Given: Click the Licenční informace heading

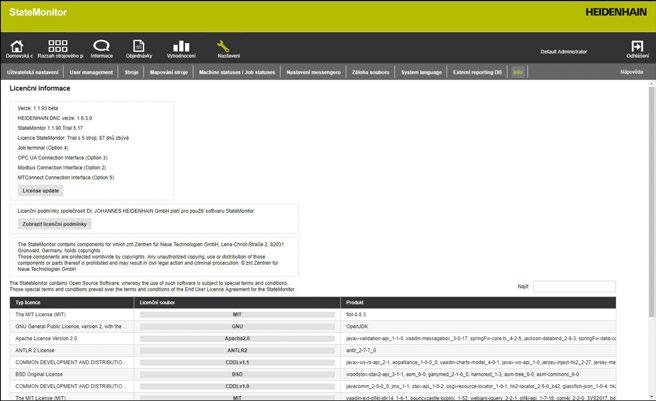Looking at the screenshot, I should pos(40,88).
